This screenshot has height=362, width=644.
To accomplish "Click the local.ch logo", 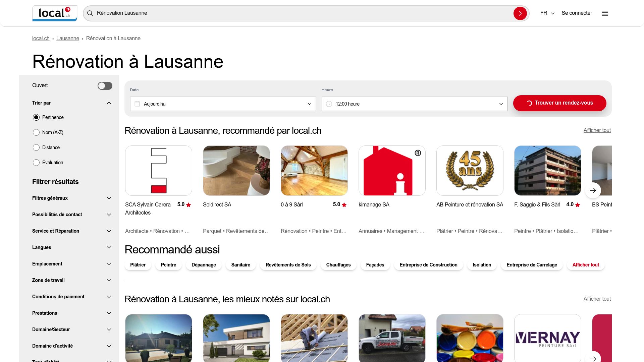I will [x=54, y=13].
